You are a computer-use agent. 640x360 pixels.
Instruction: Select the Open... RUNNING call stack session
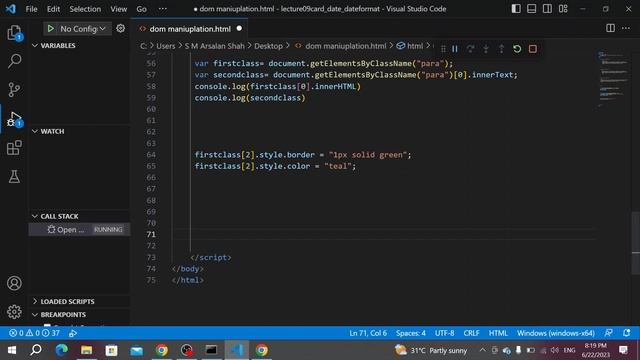click(x=80, y=229)
